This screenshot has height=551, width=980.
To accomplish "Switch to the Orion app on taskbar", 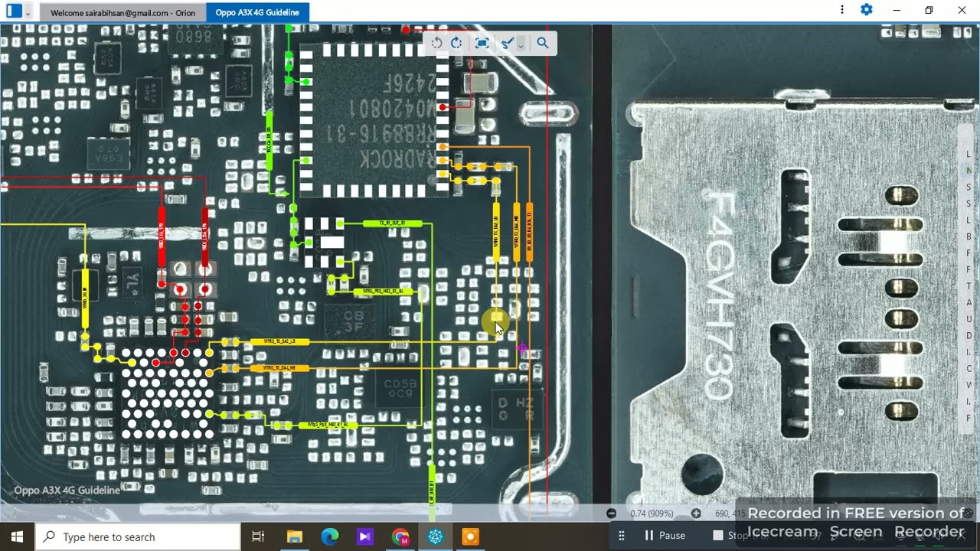I will click(436, 536).
